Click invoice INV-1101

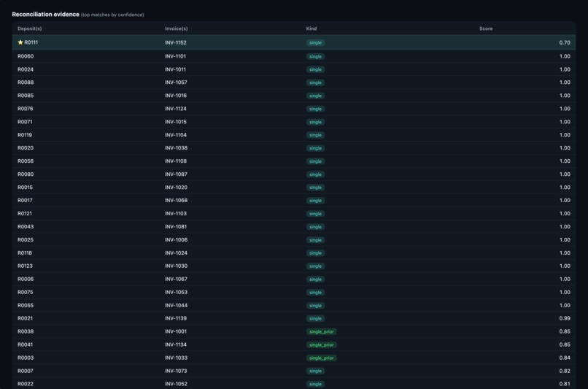coord(175,56)
